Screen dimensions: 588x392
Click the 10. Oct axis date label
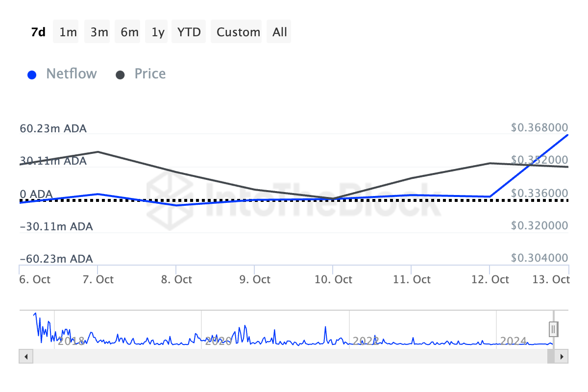pyautogui.click(x=334, y=279)
